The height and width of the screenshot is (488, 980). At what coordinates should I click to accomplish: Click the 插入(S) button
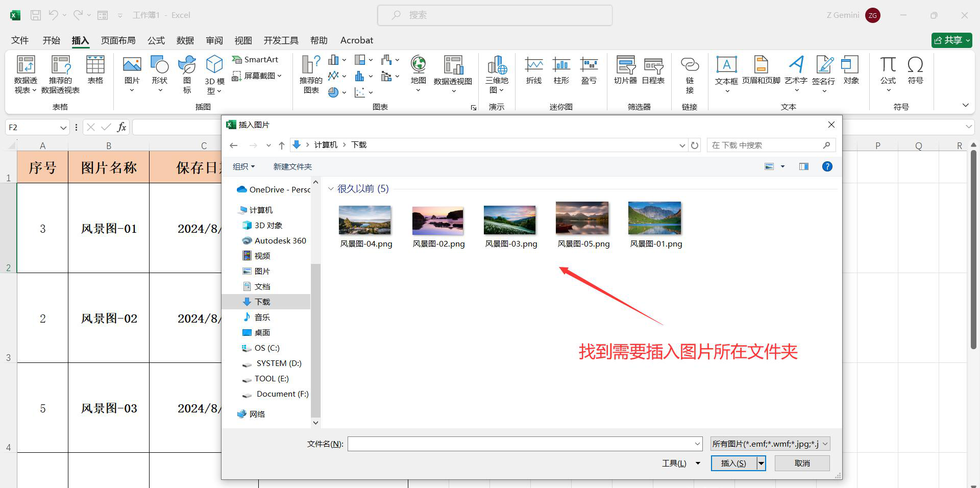[734, 463]
